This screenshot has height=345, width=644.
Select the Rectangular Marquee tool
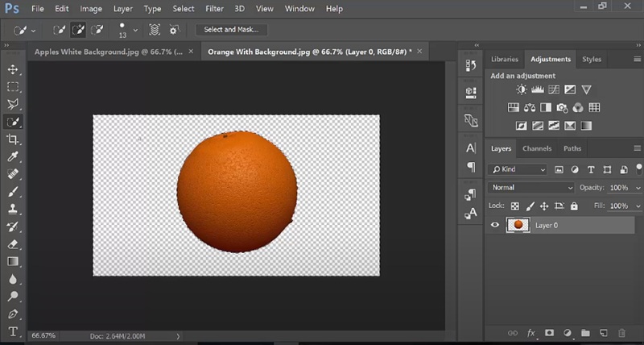pyautogui.click(x=13, y=87)
